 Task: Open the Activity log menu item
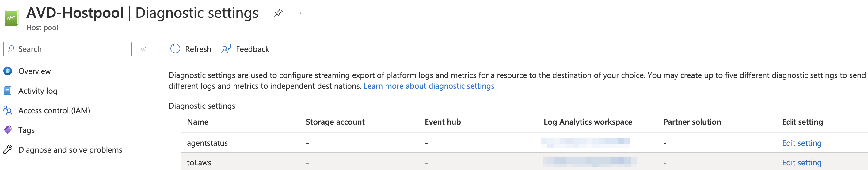click(x=38, y=91)
